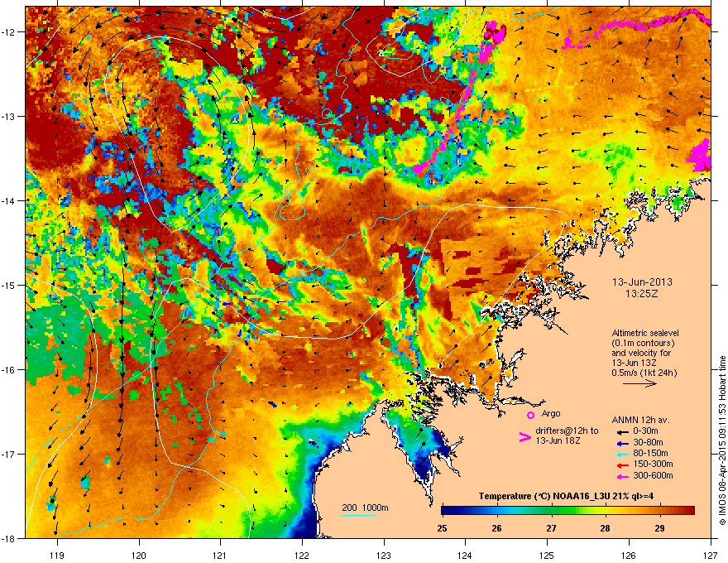Click the '200 1000m' bathymetry label
The image size is (728, 563).
tap(365, 508)
